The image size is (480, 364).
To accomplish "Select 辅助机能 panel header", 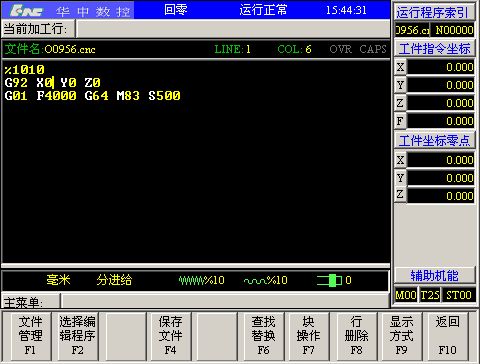I will tap(435, 276).
